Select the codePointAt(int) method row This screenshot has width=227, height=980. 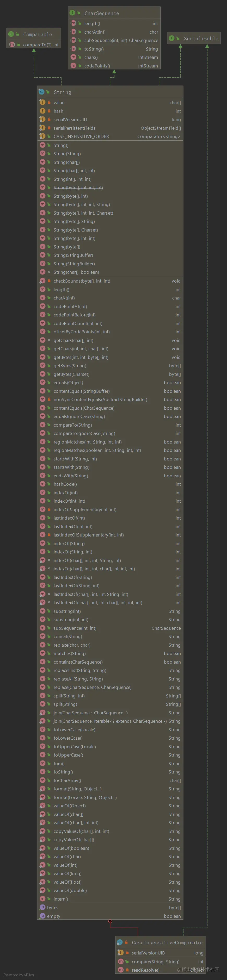(x=110, y=306)
